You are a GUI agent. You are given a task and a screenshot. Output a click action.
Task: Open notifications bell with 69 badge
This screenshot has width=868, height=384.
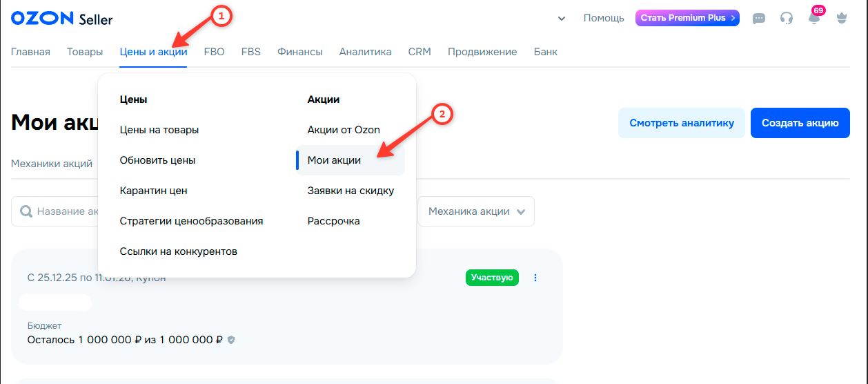pos(814,18)
